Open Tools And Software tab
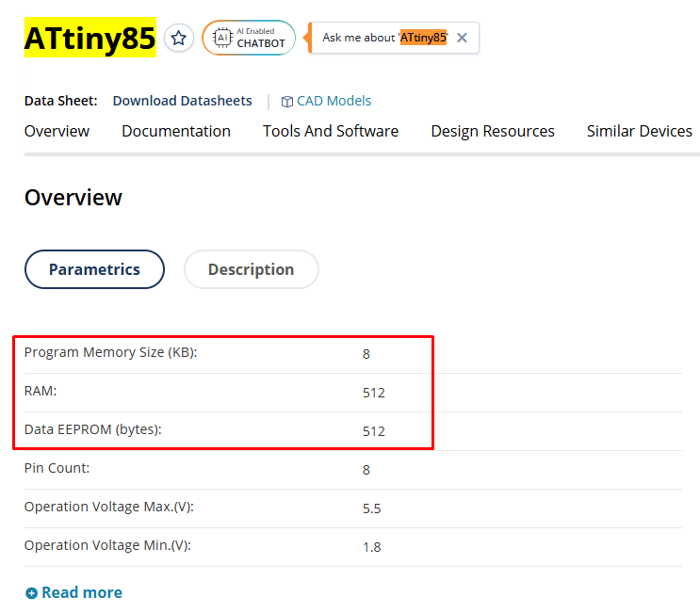This screenshot has height=613, width=700. (x=331, y=131)
